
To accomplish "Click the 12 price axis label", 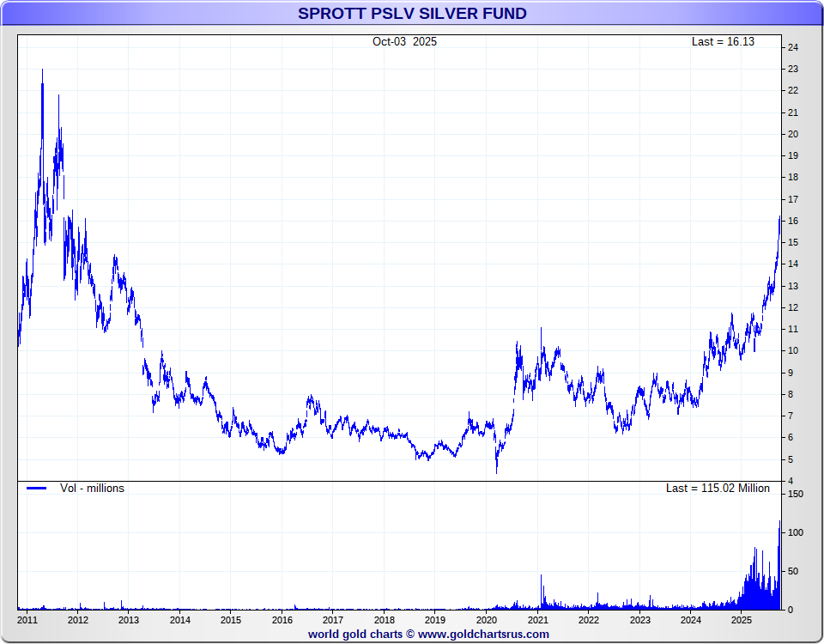I will [793, 307].
